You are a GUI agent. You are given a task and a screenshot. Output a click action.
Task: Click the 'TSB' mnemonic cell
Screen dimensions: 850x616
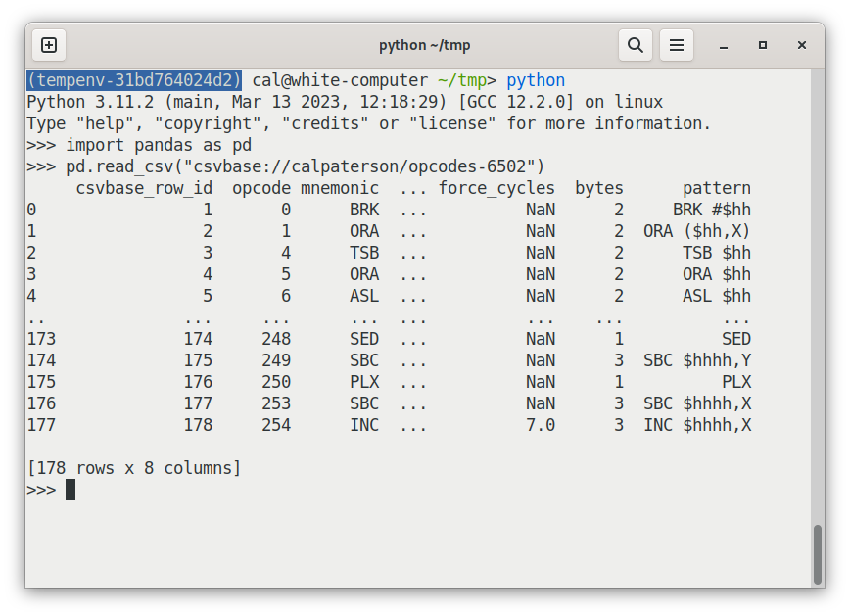click(x=364, y=253)
